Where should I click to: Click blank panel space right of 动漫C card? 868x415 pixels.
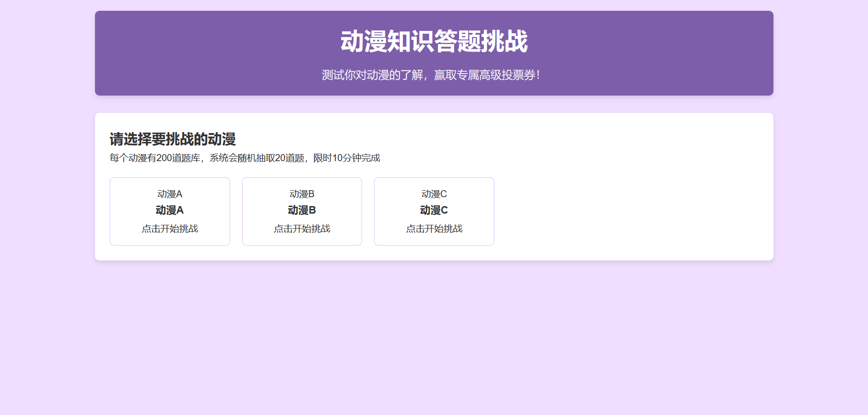[632, 211]
